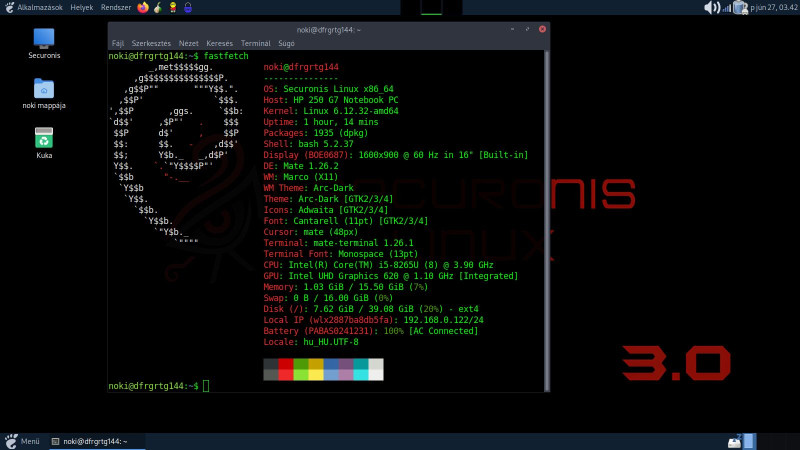Open the Kuka trash icon
The height and width of the screenshot is (450, 800).
44,143
